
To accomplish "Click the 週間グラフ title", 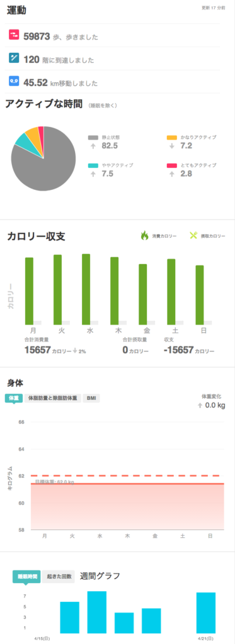I will (x=100, y=576).
